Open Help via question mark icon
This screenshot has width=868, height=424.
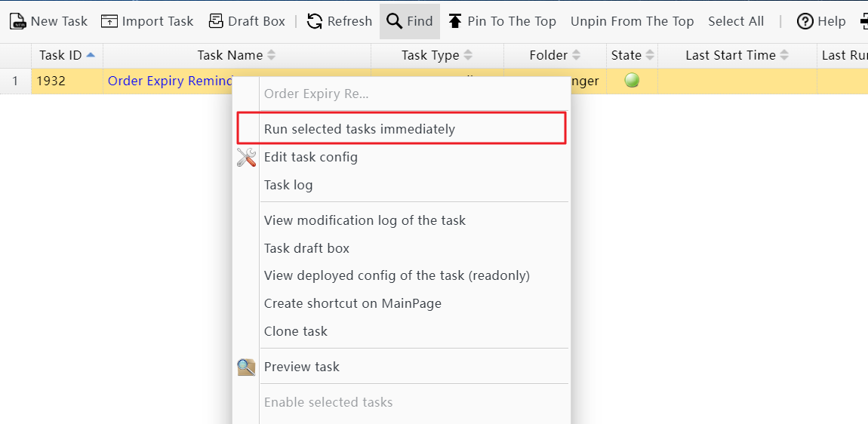(805, 21)
